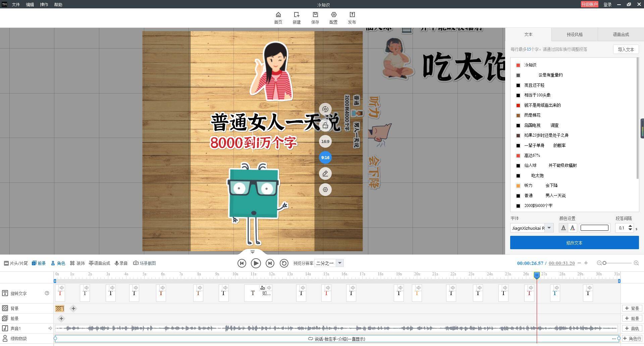644x346 pixels.
Task: Click the edit pencil icon on canvas
Action: [x=325, y=174]
